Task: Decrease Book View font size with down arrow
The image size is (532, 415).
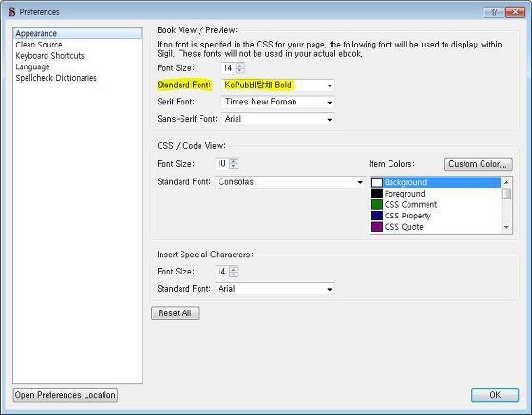Action: point(239,70)
